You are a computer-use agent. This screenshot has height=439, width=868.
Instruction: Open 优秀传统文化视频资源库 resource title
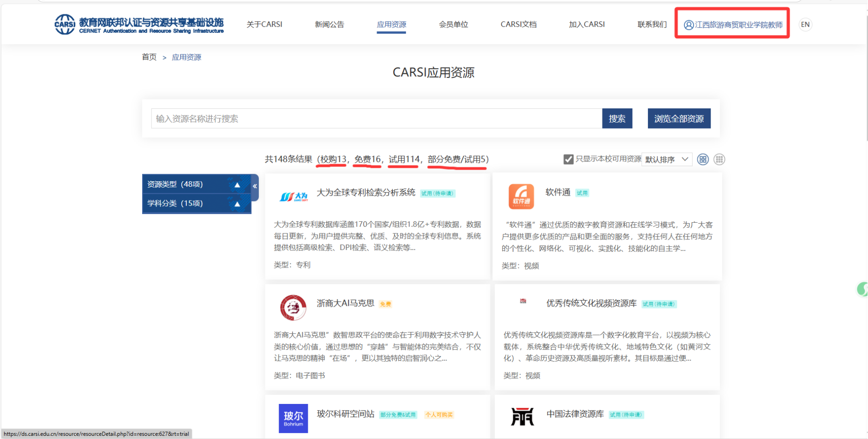point(592,303)
